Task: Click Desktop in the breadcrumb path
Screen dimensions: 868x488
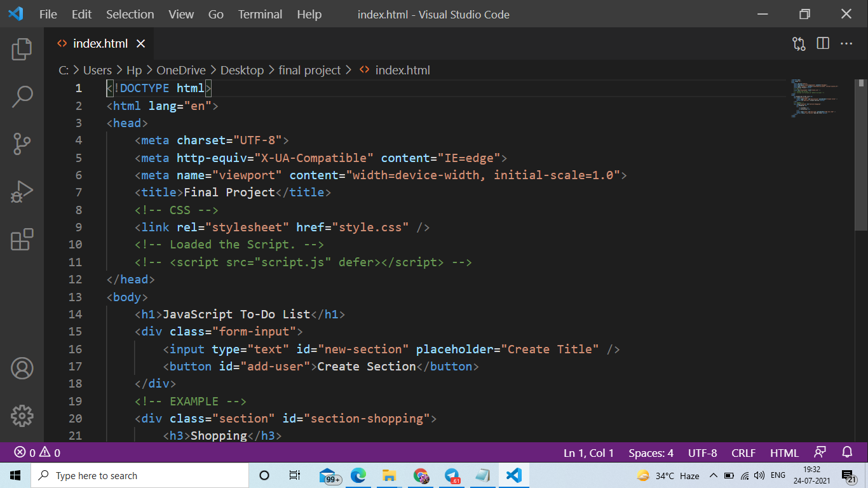Action: [x=242, y=70]
